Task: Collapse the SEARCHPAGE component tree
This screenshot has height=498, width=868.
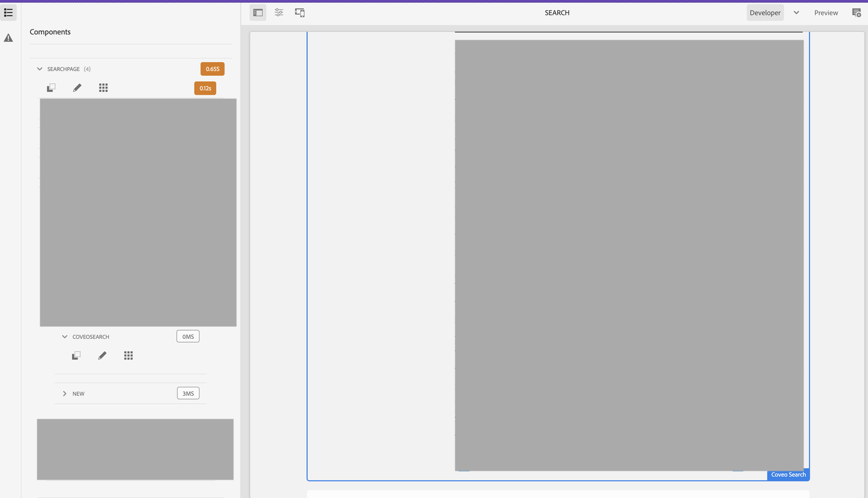Action: tap(40, 69)
